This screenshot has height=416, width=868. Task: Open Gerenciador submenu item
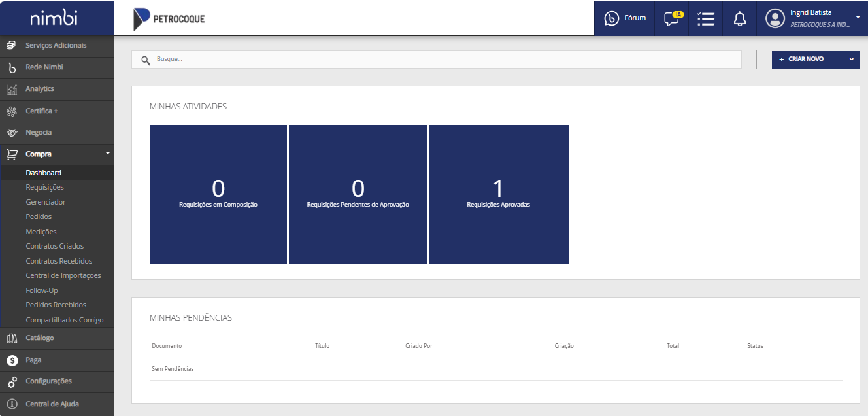46,202
